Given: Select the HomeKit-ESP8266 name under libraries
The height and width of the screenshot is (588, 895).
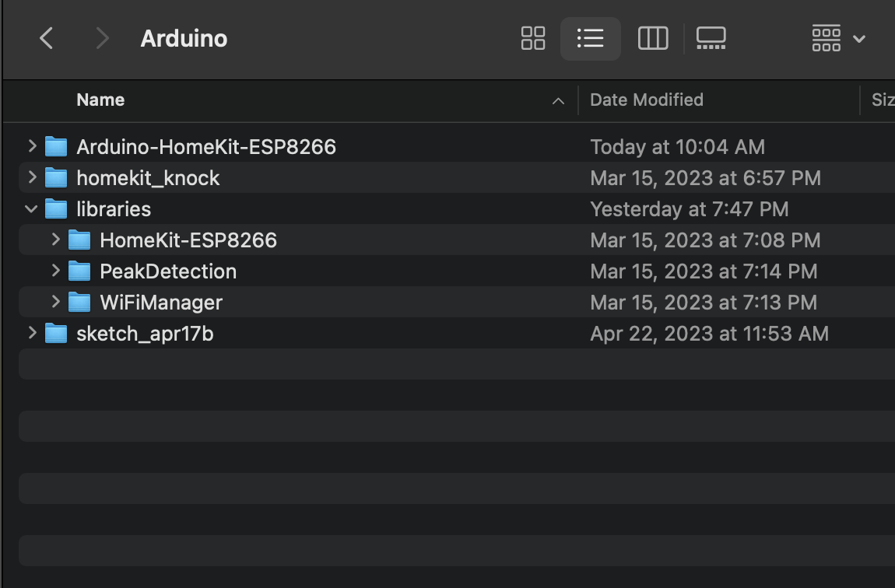Looking at the screenshot, I should [188, 240].
